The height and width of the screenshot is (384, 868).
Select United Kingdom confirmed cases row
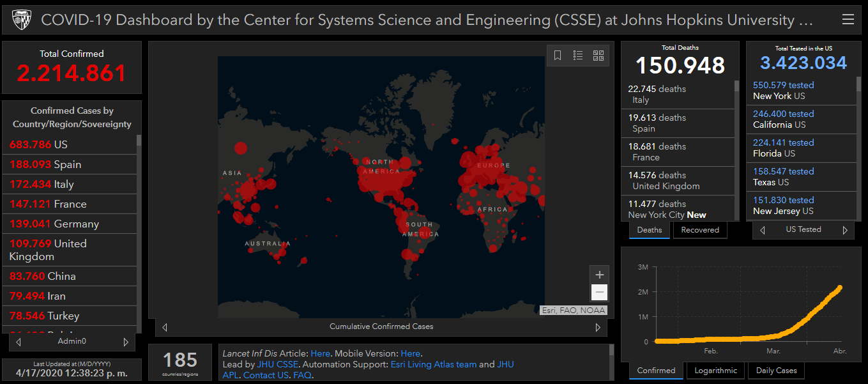pyautogui.click(x=70, y=250)
